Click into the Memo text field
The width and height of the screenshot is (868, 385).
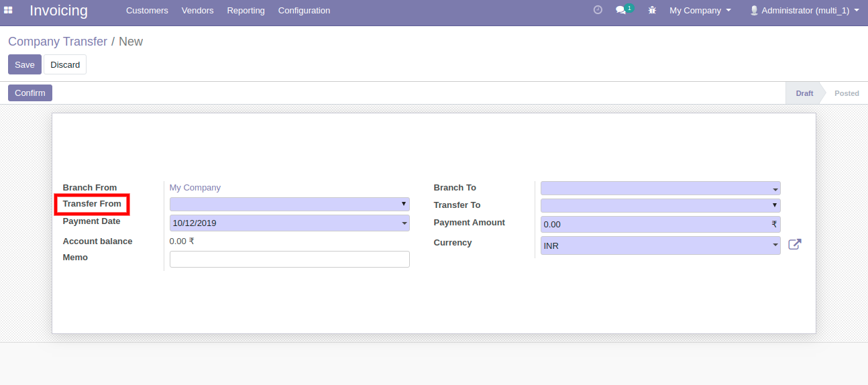(289, 260)
